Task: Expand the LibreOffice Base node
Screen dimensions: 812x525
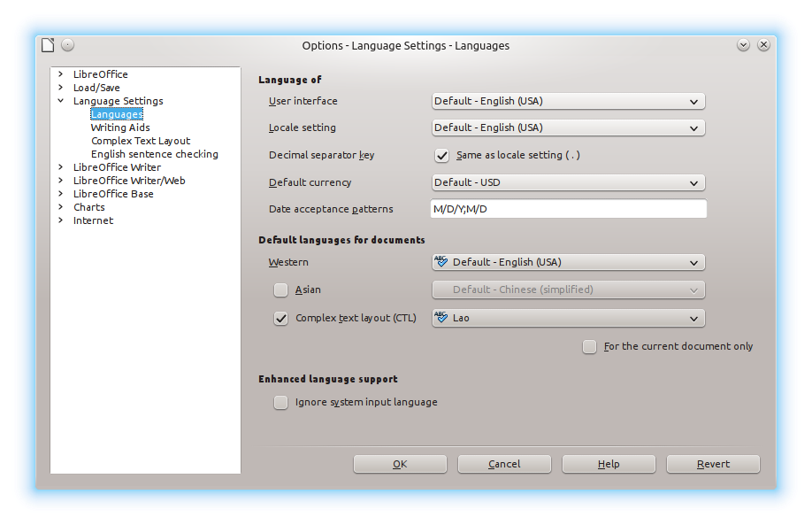Action: 60,193
